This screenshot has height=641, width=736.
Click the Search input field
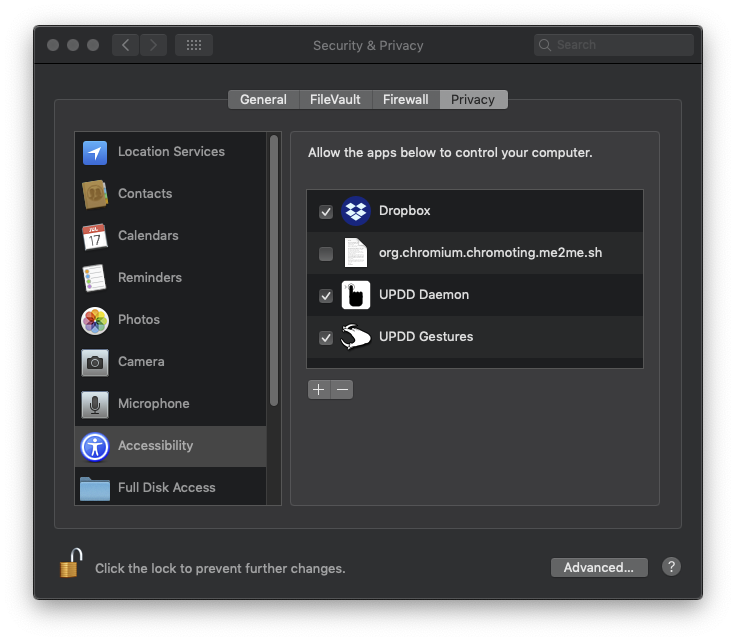613,45
